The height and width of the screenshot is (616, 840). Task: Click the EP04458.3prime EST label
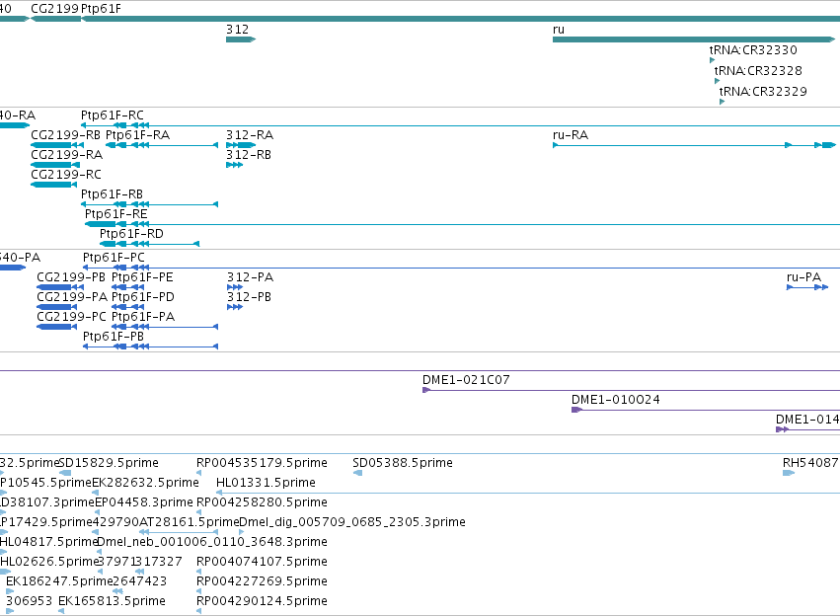pos(143,502)
